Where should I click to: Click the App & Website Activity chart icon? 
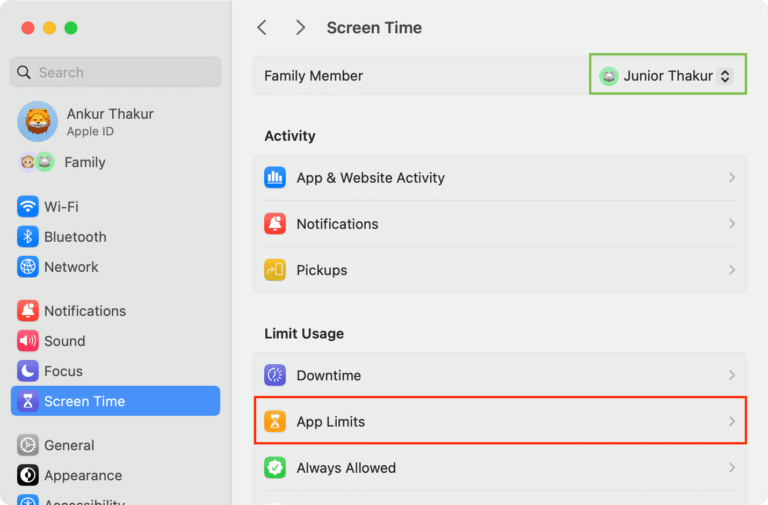coord(275,177)
